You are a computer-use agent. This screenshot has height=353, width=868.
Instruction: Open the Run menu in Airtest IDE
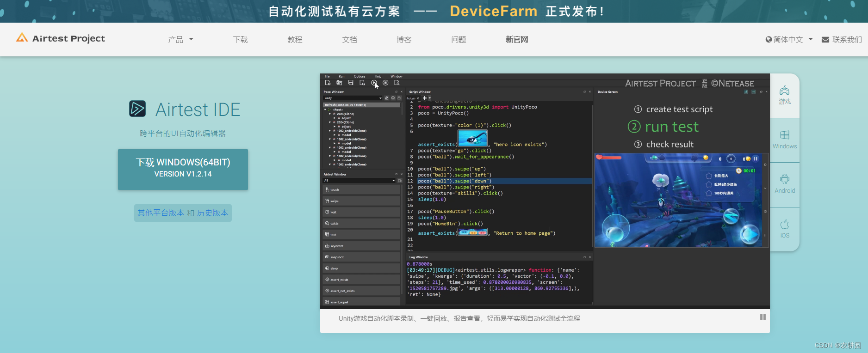341,76
